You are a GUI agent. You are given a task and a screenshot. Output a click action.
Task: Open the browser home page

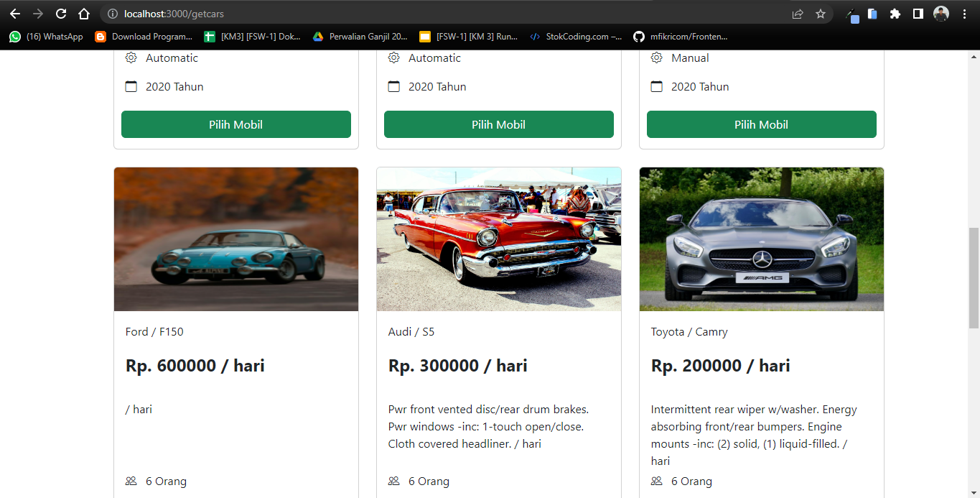[84, 14]
